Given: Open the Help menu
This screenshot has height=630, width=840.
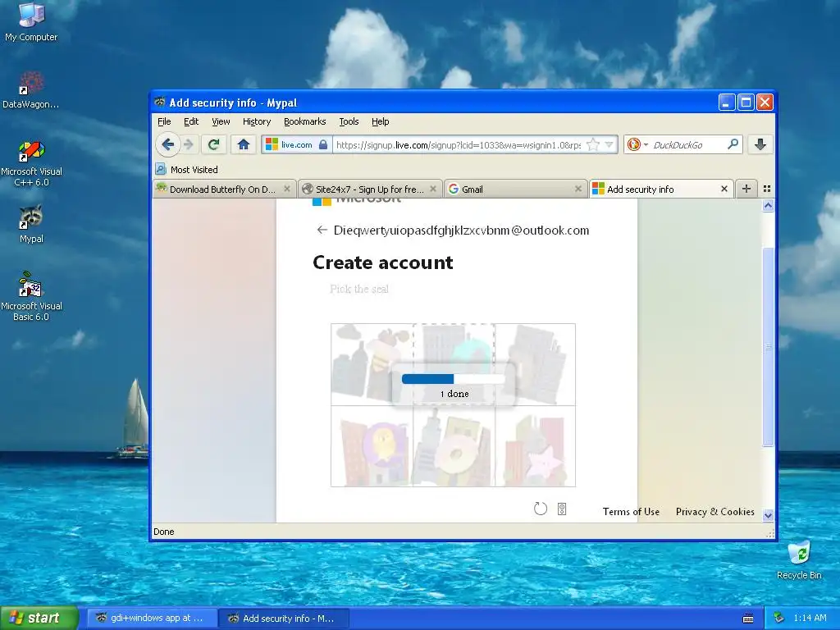Looking at the screenshot, I should click(381, 121).
